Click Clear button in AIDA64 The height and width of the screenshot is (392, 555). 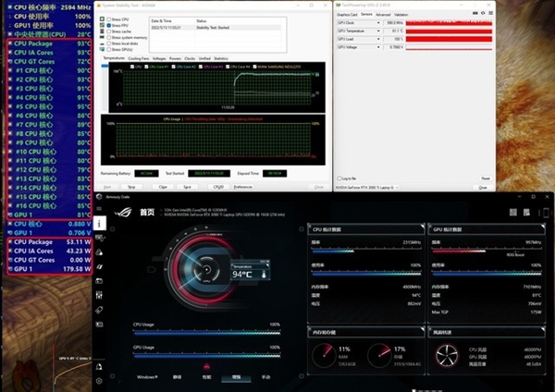coord(163,187)
